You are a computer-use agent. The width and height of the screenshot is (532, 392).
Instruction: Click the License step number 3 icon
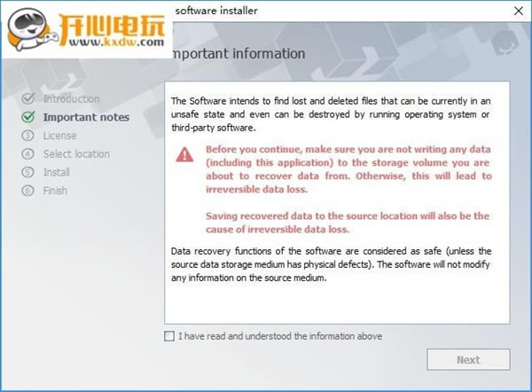tap(27, 136)
